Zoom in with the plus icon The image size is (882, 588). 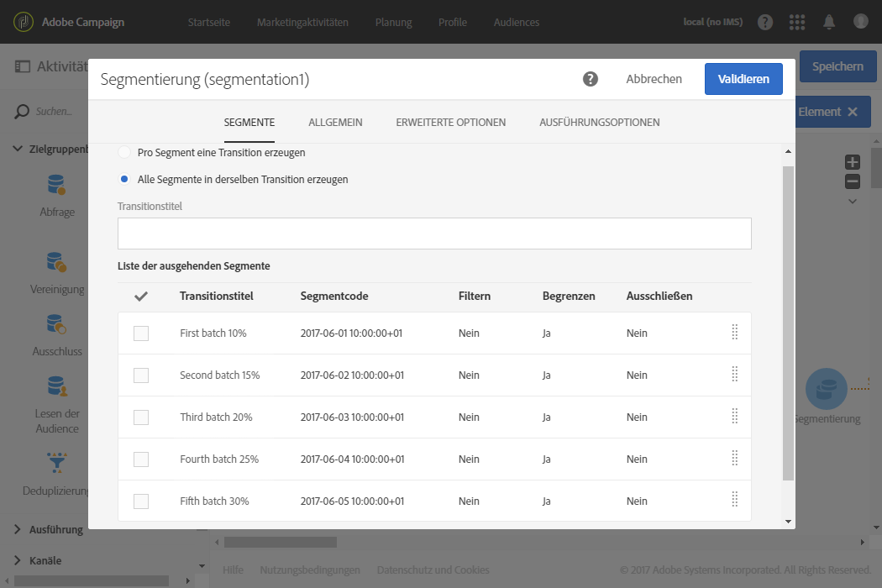853,162
